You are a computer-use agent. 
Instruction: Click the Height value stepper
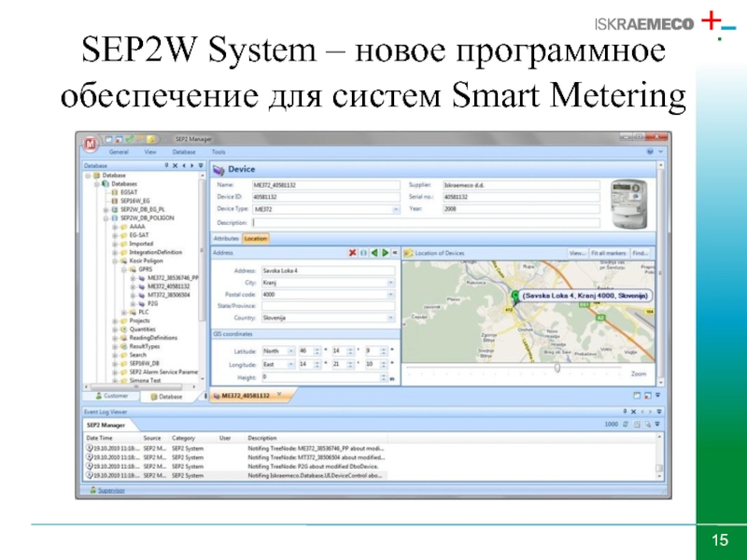tap(384, 378)
